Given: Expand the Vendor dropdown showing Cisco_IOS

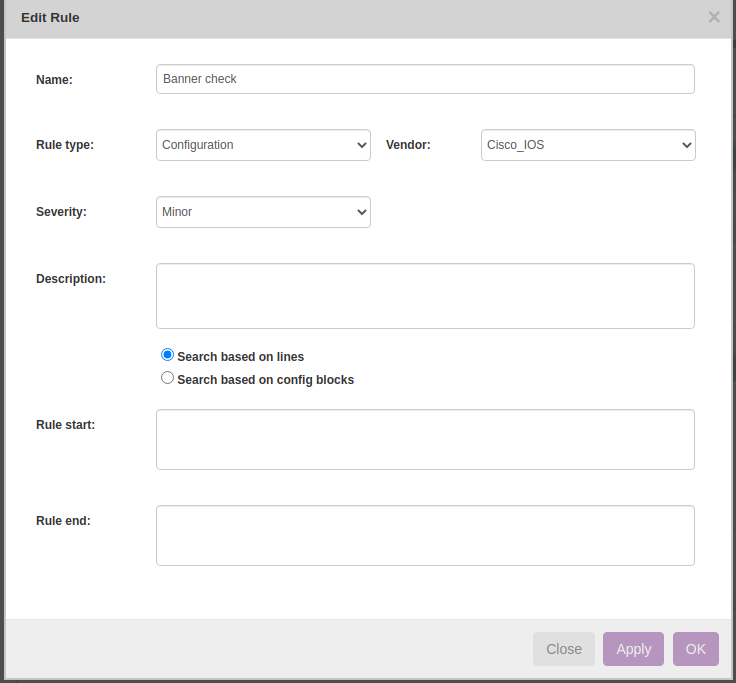Looking at the screenshot, I should (588, 145).
